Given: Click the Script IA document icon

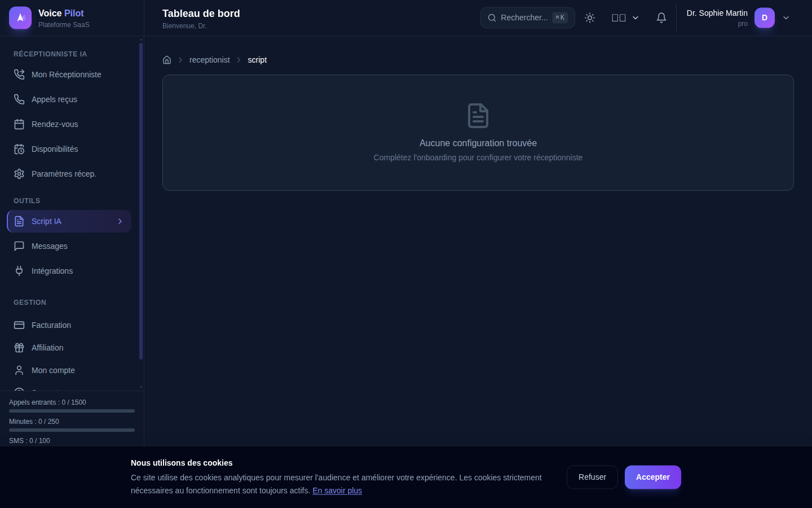Looking at the screenshot, I should click(x=19, y=221).
